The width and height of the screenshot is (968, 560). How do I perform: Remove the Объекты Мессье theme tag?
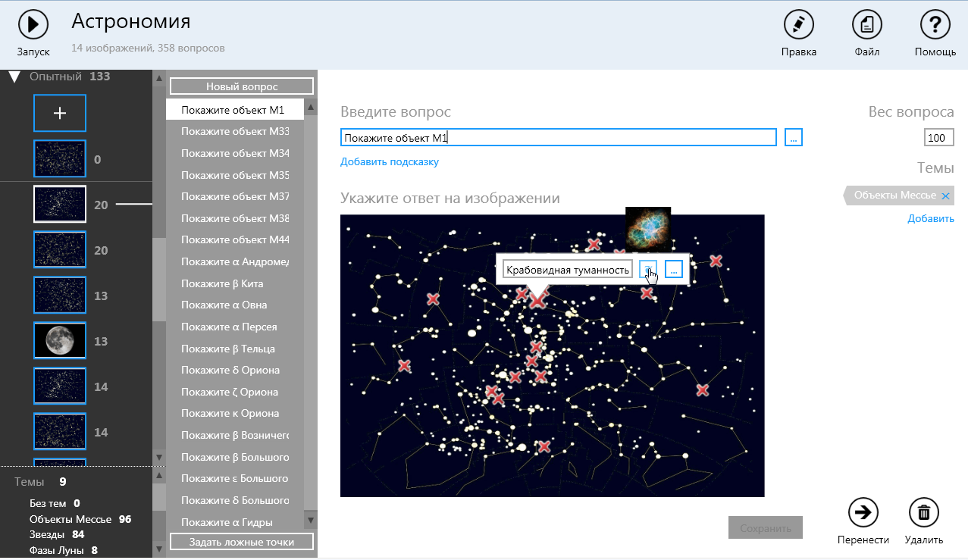point(945,196)
